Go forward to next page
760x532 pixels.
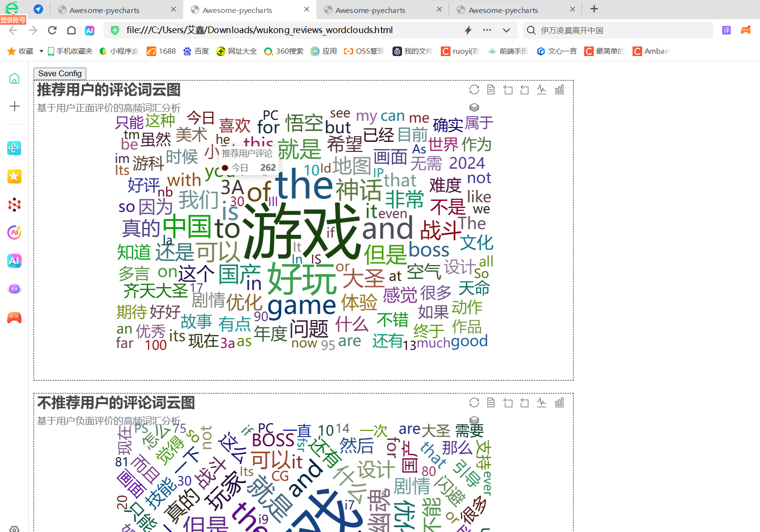33,30
